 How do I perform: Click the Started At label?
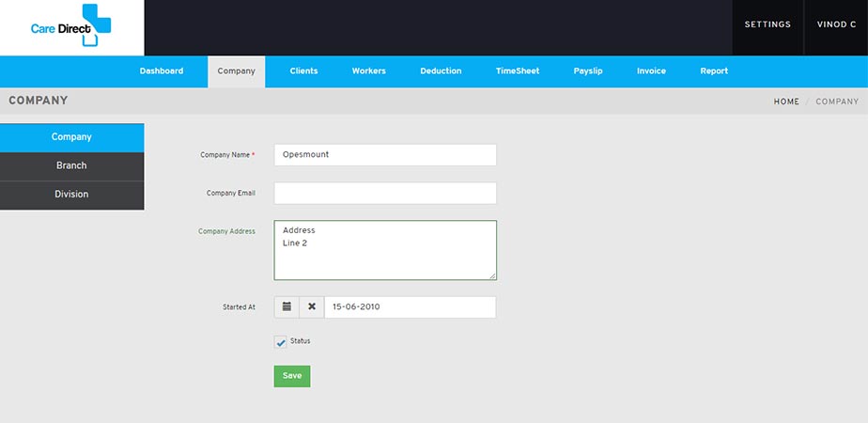pyautogui.click(x=240, y=306)
